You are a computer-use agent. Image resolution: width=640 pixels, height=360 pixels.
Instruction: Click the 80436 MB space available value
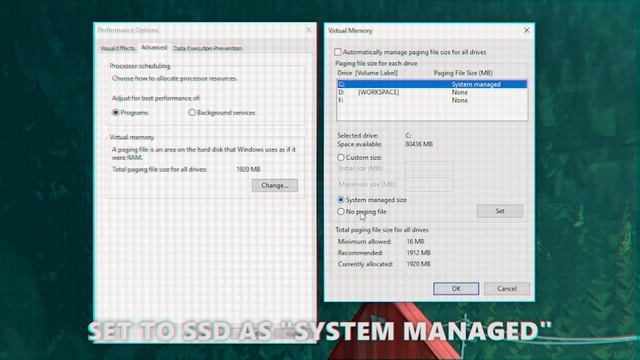tap(419, 144)
